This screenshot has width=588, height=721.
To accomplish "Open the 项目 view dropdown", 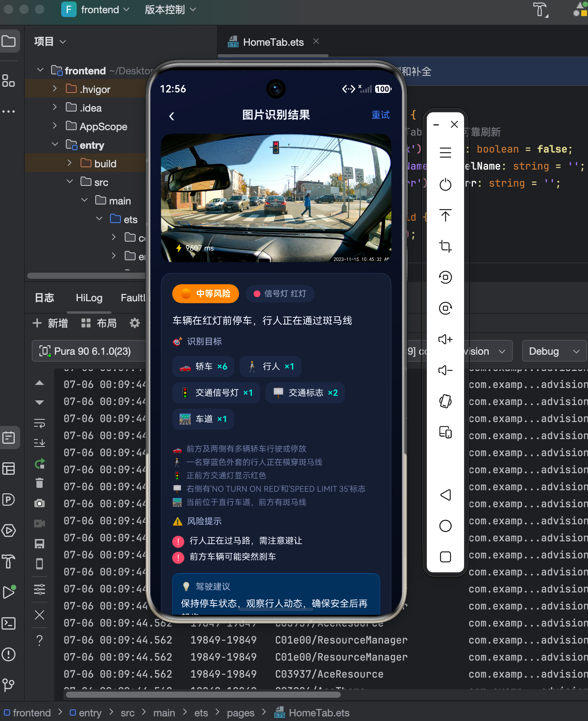I will coord(50,41).
